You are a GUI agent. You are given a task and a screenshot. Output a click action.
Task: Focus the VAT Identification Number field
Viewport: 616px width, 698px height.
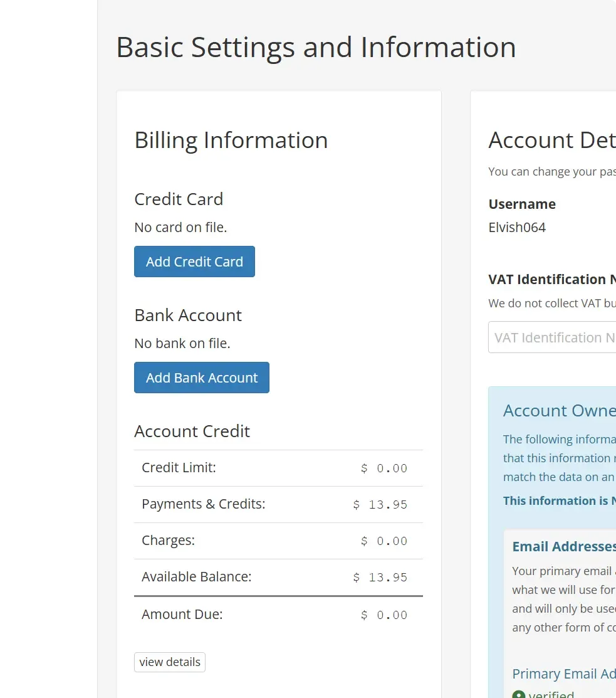[x=551, y=337]
